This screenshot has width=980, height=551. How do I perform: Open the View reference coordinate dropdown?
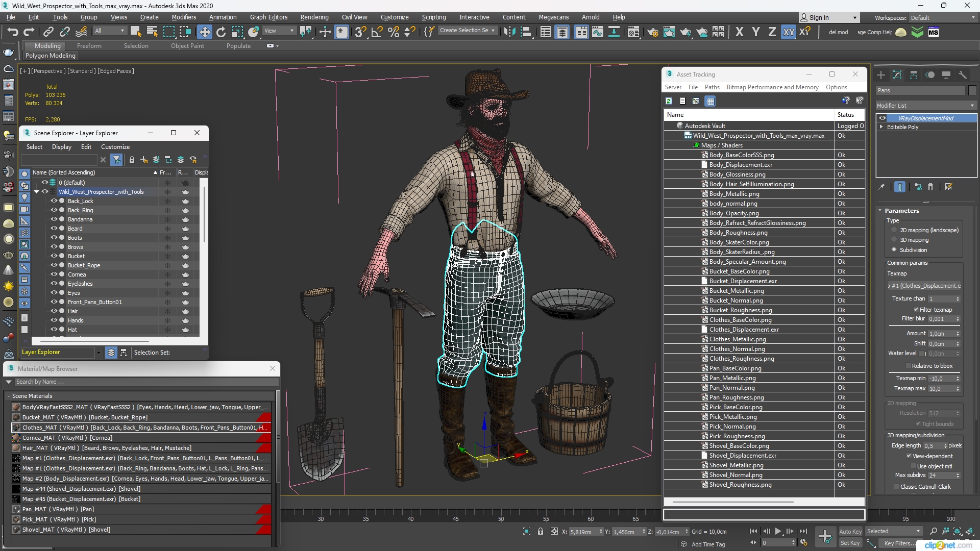279,30
